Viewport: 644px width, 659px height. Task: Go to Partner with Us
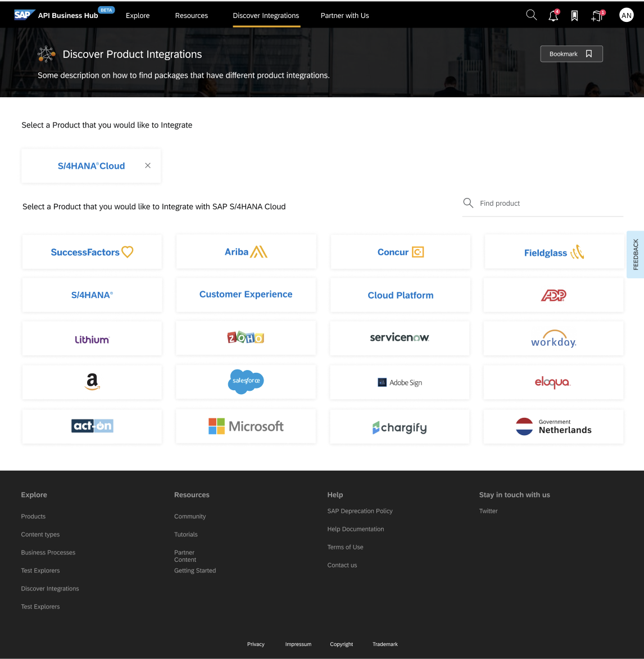344,16
